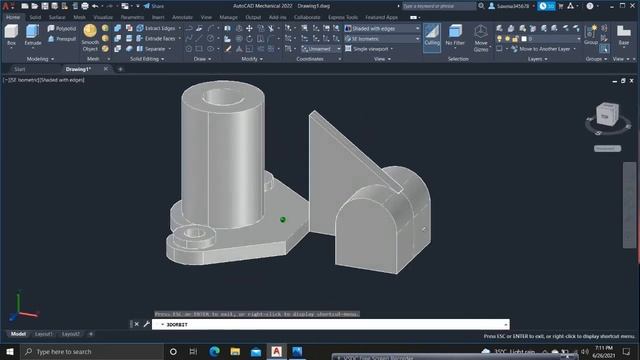Click the Help question mark icon

(590, 6)
